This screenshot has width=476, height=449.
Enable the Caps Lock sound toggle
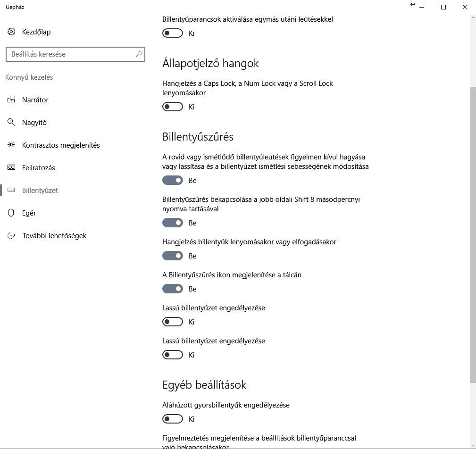point(173,107)
